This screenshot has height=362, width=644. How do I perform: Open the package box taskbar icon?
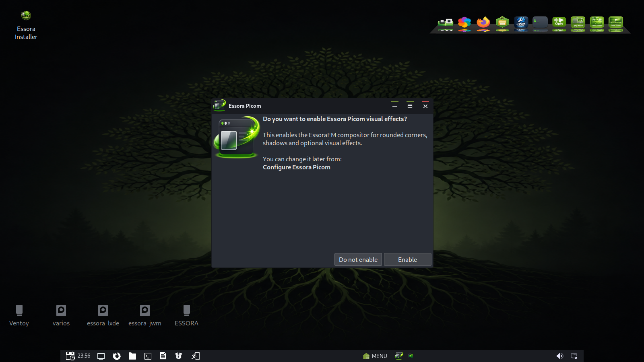[x=179, y=356]
